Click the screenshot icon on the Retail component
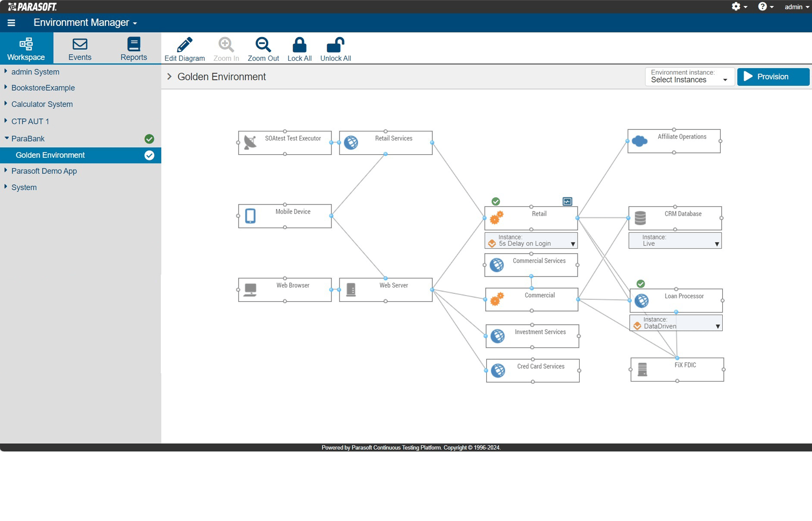Image resolution: width=812 pixels, height=521 pixels. [566, 201]
